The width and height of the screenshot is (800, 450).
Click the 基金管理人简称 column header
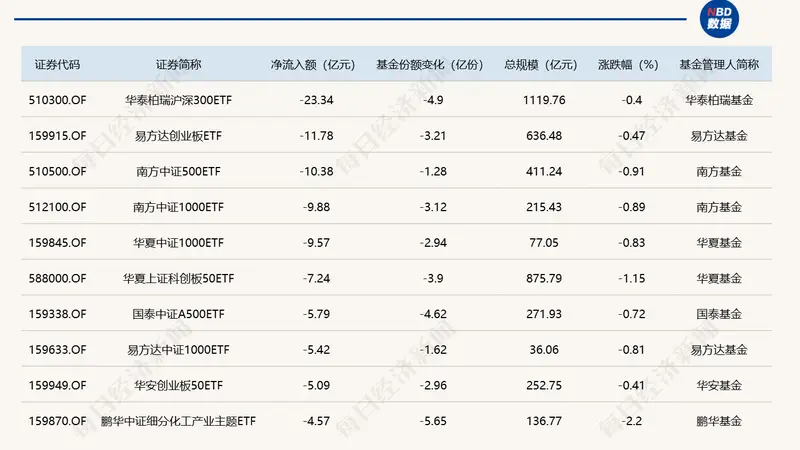pos(719,65)
